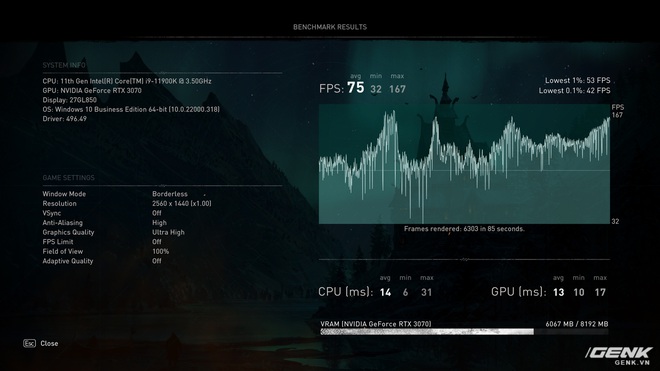Click the System Info section heading
The width and height of the screenshot is (660, 371).
pyautogui.click(x=64, y=65)
